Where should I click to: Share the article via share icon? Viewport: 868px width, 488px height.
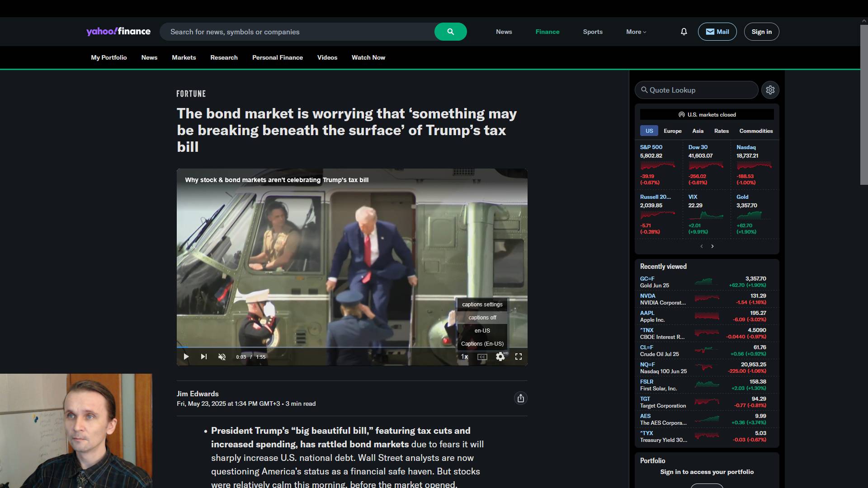click(x=520, y=398)
